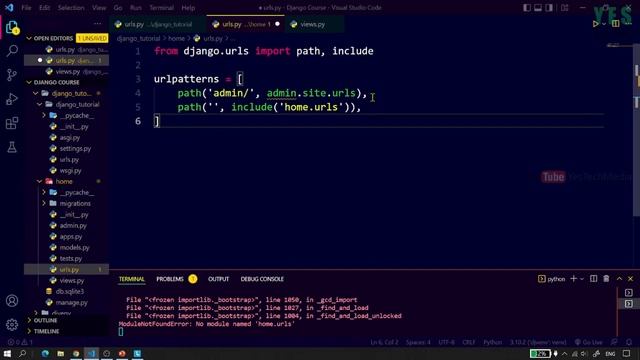The image size is (640, 360).
Task: Click the editor minimap
Action: tap(618, 46)
